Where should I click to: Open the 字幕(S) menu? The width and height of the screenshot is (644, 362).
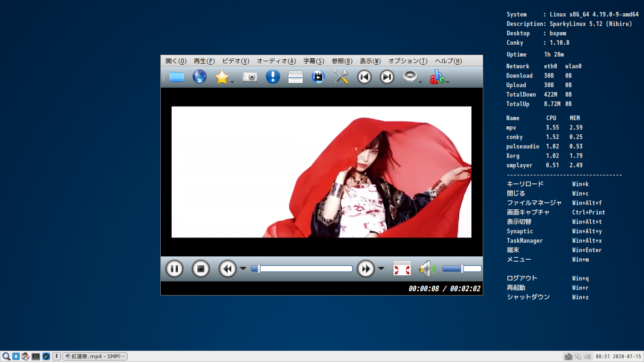(314, 61)
